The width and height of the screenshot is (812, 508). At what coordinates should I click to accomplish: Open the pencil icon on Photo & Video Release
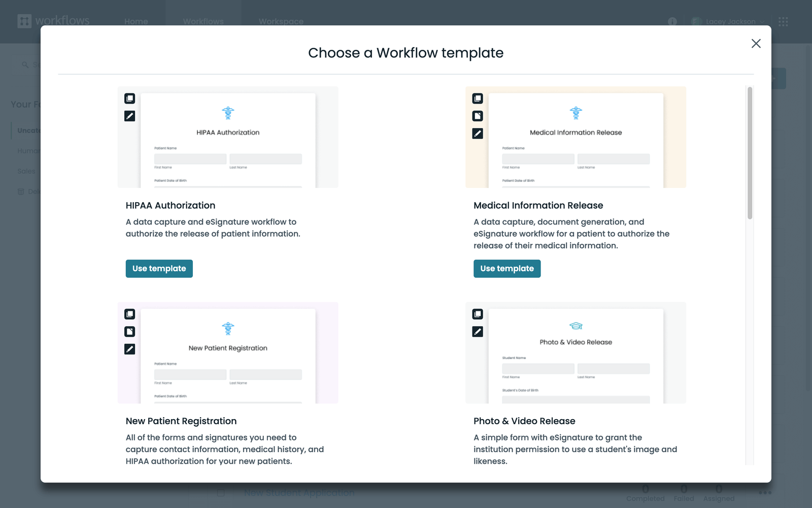pos(477,331)
